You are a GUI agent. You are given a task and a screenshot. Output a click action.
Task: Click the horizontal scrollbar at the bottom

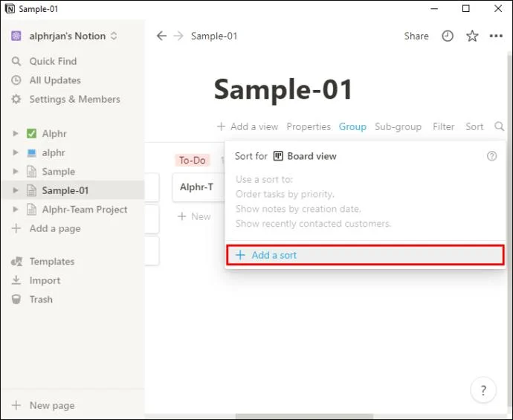[x=304, y=416]
